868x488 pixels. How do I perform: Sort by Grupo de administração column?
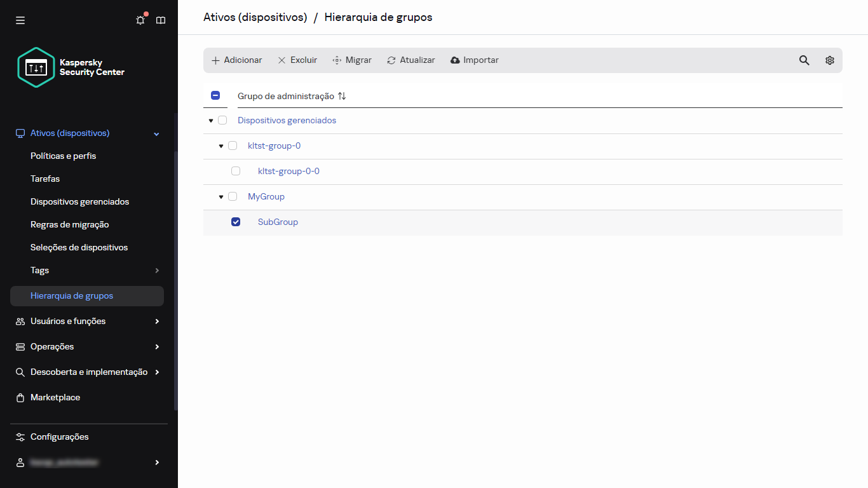click(x=342, y=95)
